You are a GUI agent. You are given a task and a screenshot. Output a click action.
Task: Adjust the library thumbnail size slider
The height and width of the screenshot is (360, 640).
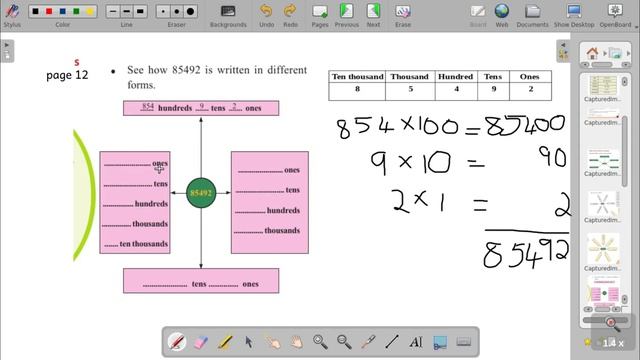click(x=605, y=320)
